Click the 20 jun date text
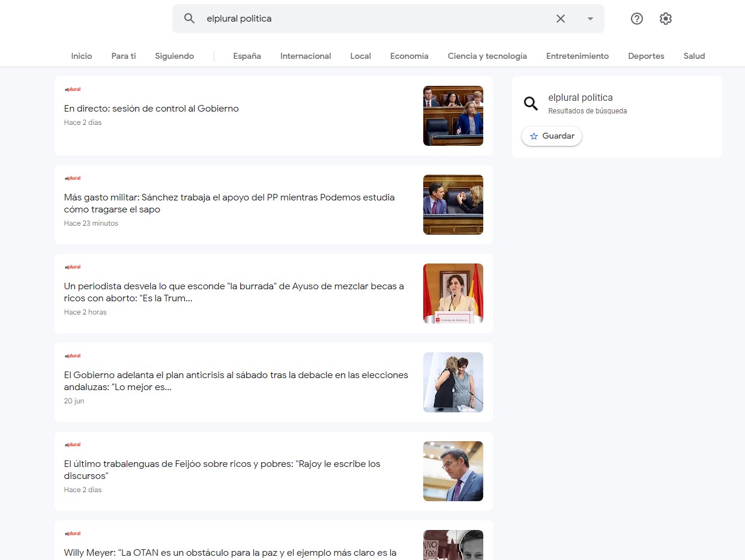This screenshot has height=560, width=745. [74, 401]
